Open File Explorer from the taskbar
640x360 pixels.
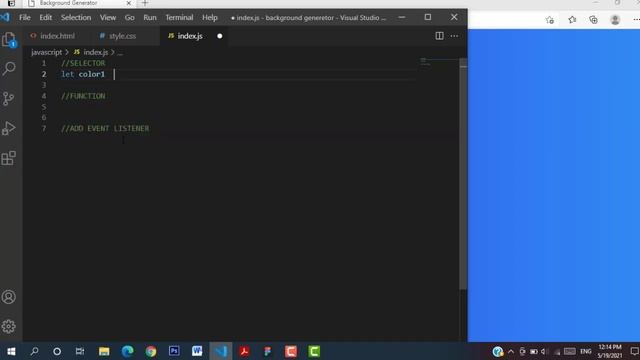point(104,351)
